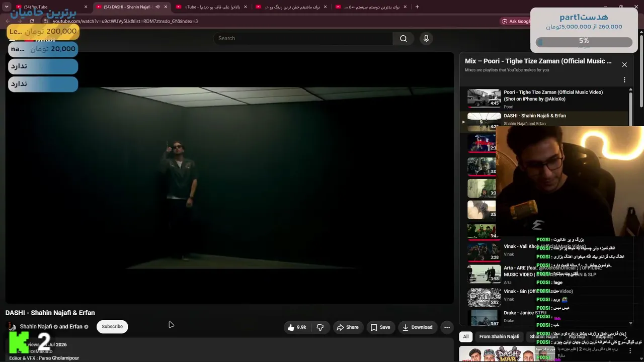
Task: Switch to the fourth browser tab
Action: [x=292, y=7]
